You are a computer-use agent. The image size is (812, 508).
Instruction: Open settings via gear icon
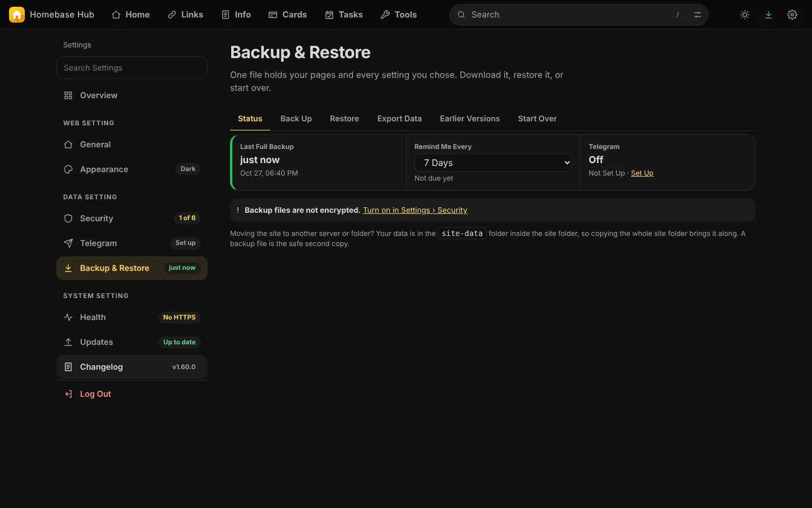pyautogui.click(x=792, y=15)
